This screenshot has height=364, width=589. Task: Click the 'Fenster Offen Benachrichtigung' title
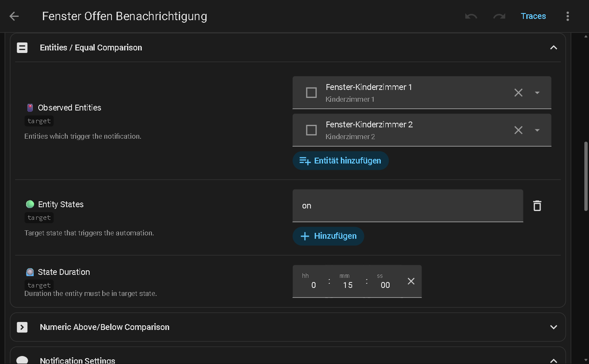(125, 16)
